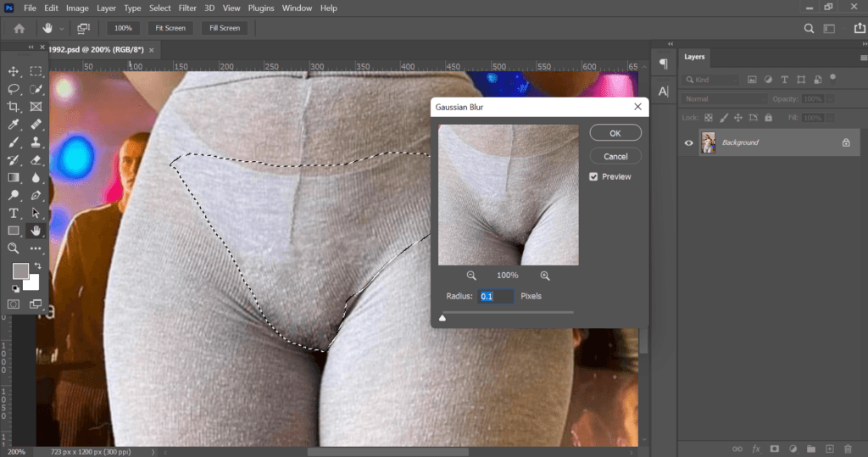Choose a workspace from the switcher

[829, 28]
